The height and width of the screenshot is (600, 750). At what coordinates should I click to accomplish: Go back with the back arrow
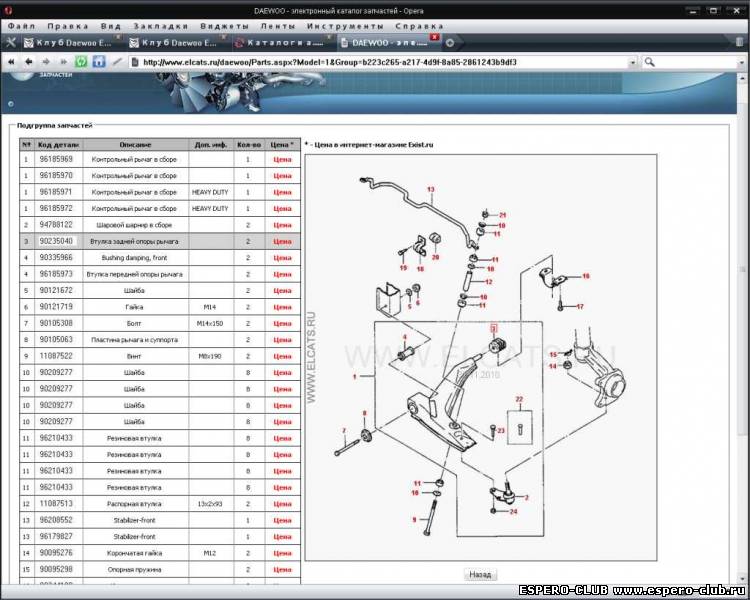pyautogui.click(x=29, y=62)
